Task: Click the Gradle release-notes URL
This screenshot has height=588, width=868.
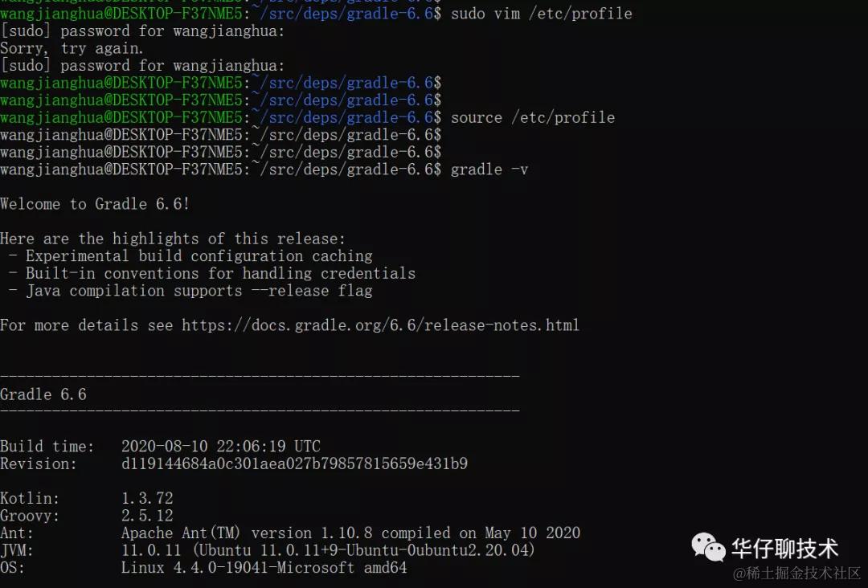Action: (x=380, y=325)
